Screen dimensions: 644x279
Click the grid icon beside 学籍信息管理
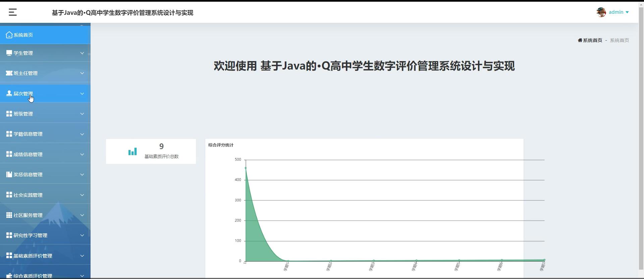(9, 134)
